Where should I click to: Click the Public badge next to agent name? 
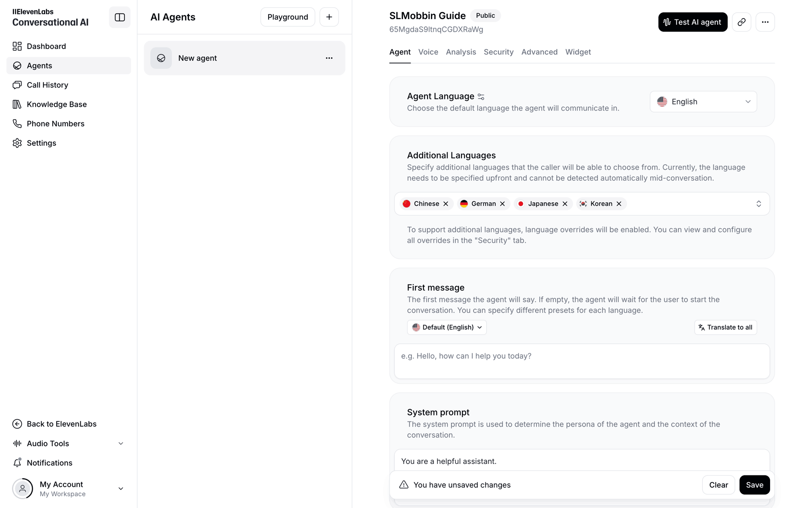click(485, 16)
